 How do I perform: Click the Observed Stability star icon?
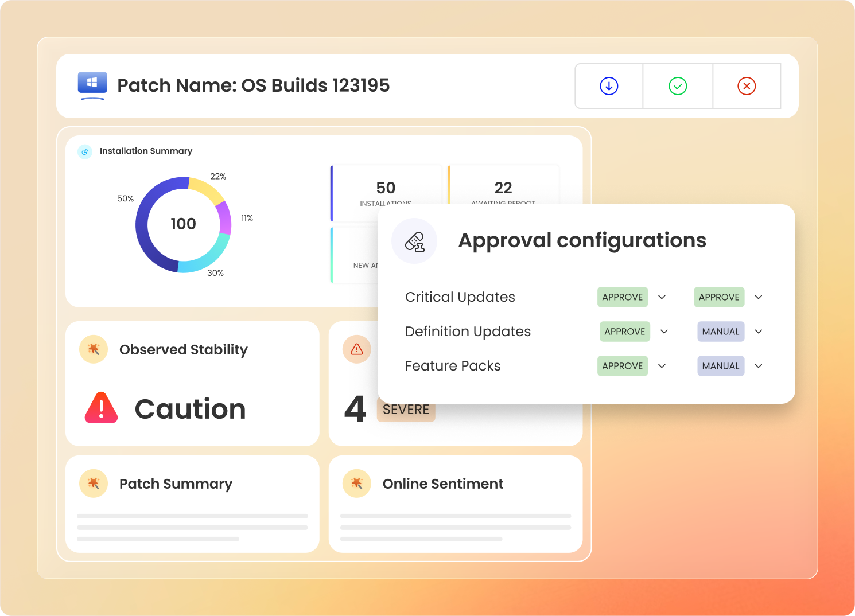tap(94, 349)
